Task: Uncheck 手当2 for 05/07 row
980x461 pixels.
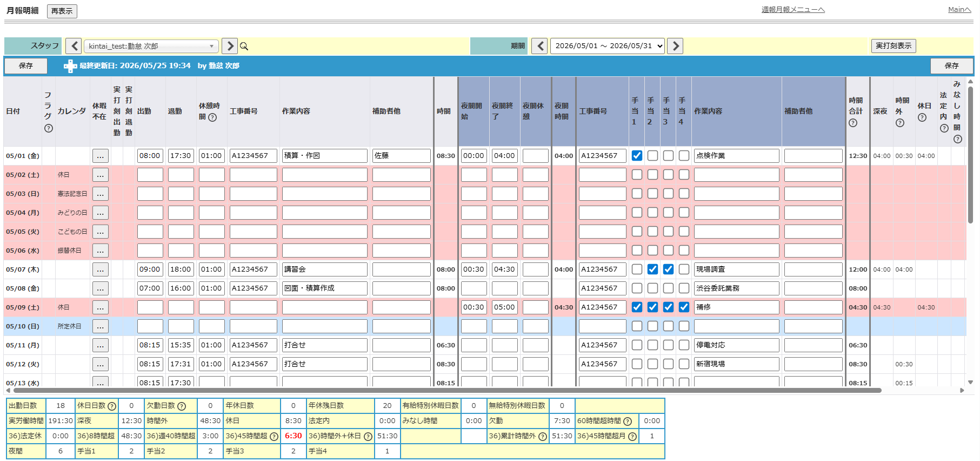Action: (653, 269)
